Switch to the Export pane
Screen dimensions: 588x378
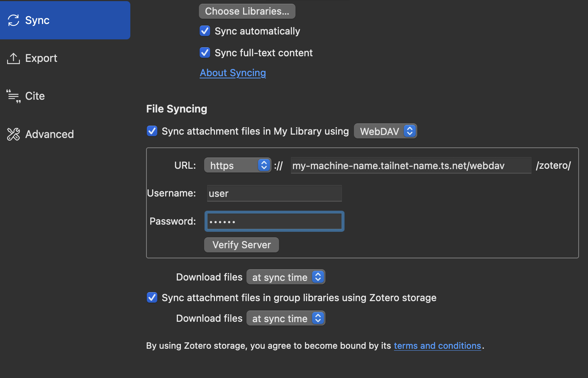click(65, 58)
